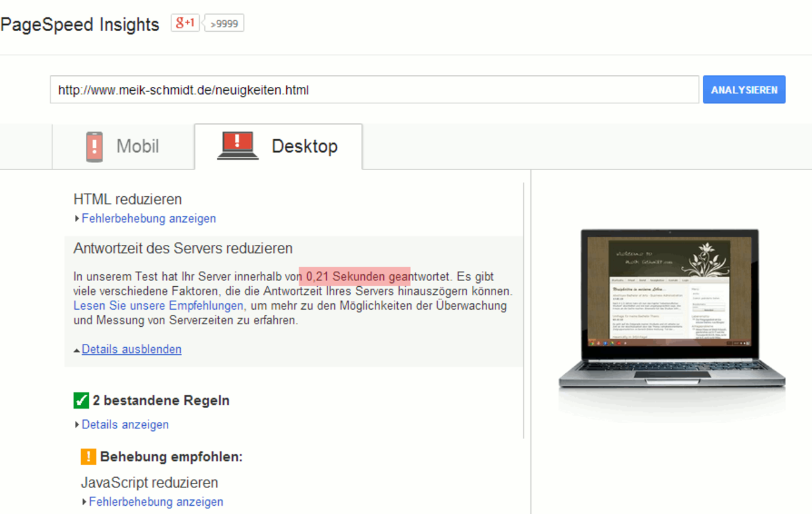The height and width of the screenshot is (514, 812).
Task: Click the HTML reduzieren heading
Action: (128, 199)
